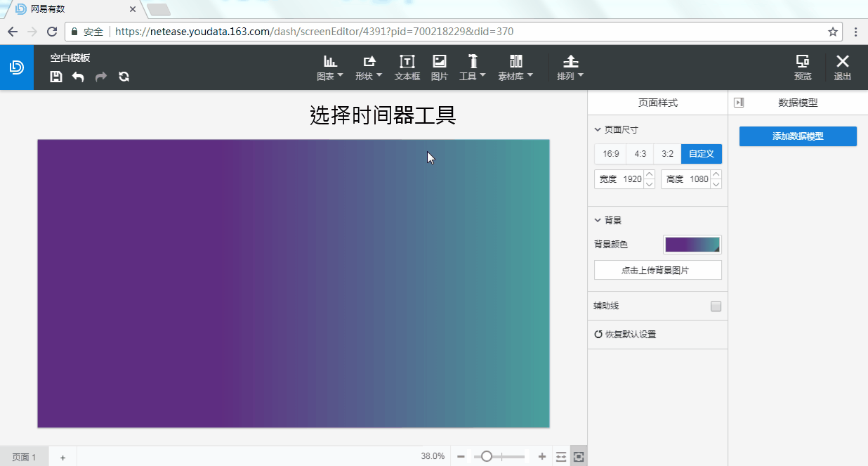Add a new page with plus button
Image resolution: width=868 pixels, height=466 pixels.
tap(63, 457)
